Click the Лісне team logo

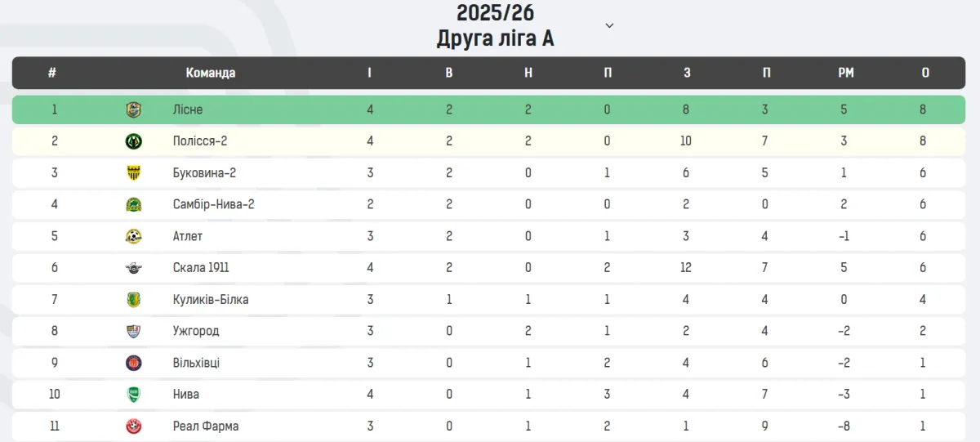click(x=133, y=109)
